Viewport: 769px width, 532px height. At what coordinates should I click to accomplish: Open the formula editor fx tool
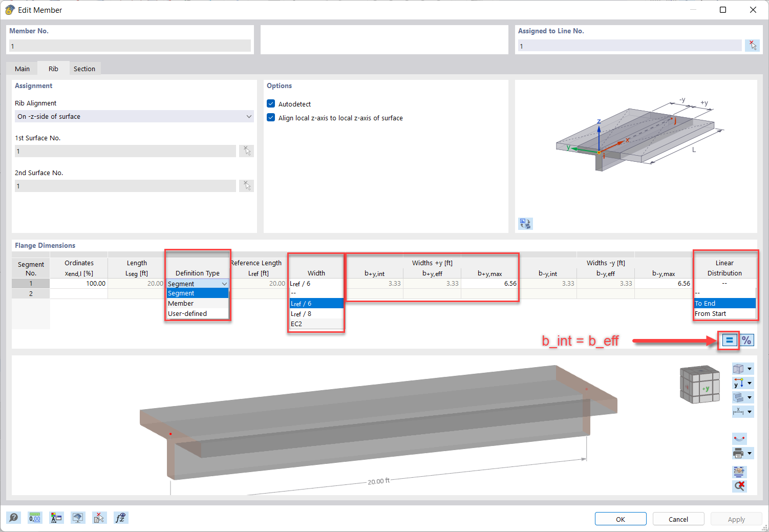(x=121, y=518)
